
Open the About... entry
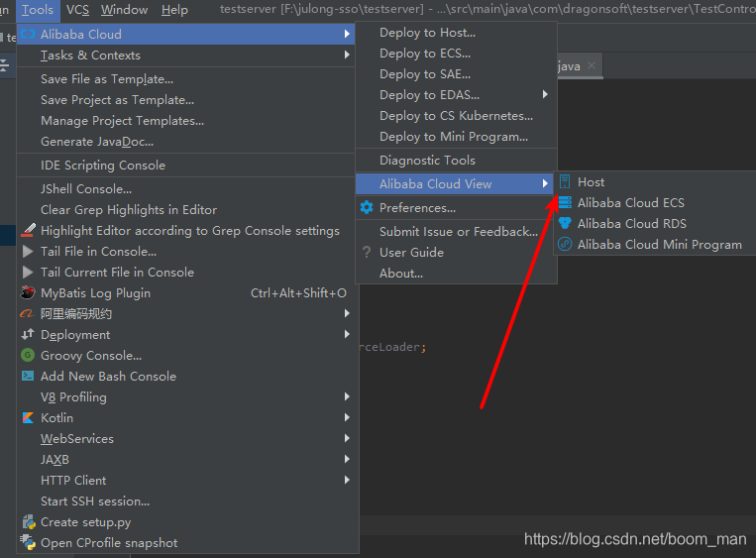(456, 273)
